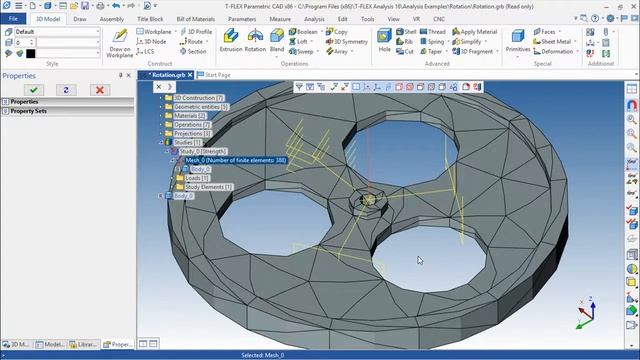Create a 3D Profile
The image size is (640, 360).
tap(196, 31)
